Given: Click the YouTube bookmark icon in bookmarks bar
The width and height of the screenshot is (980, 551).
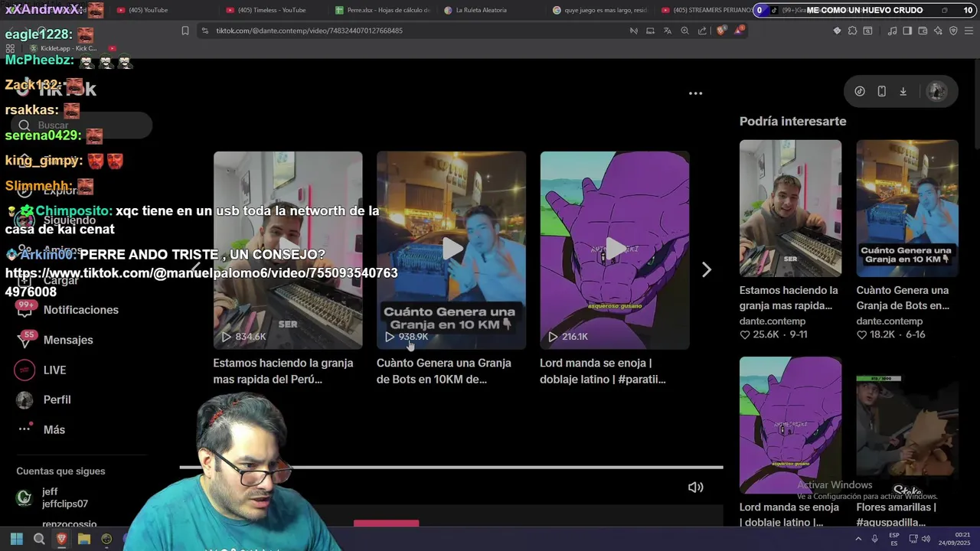Looking at the screenshot, I should 113,48.
